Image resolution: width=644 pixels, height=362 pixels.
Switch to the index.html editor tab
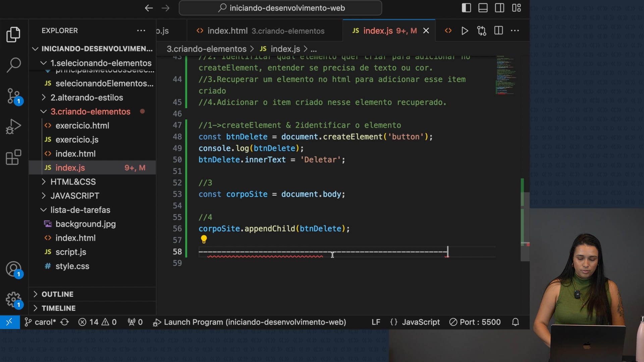point(227,31)
